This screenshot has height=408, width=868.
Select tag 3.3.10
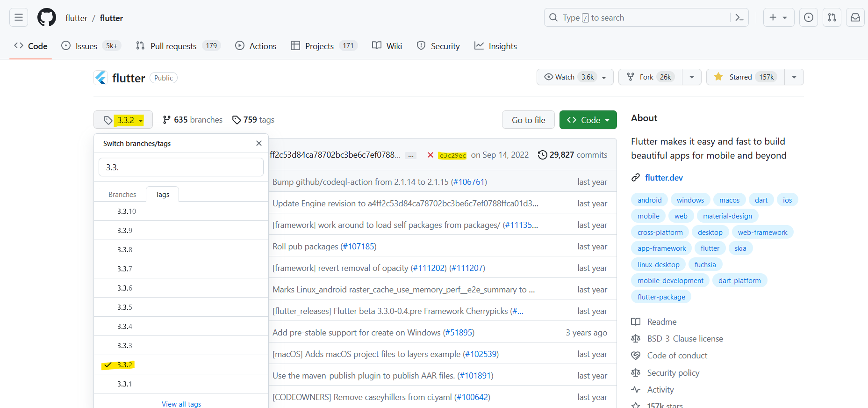181,211
